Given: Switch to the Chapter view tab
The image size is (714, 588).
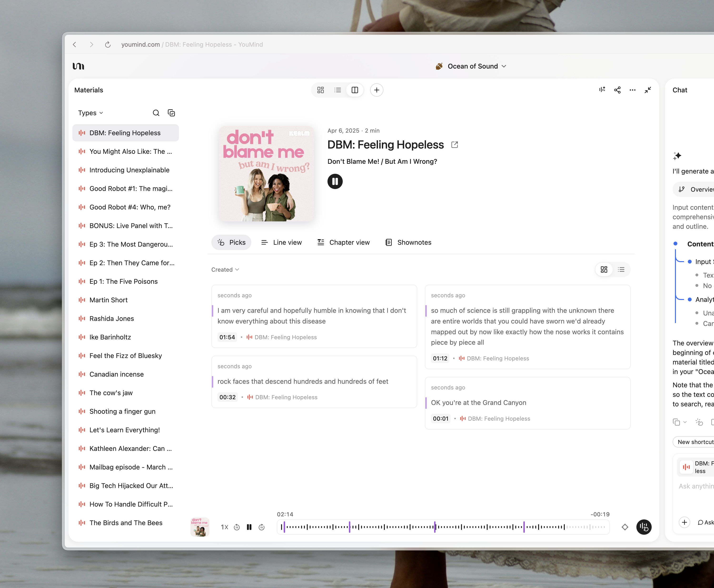Looking at the screenshot, I should click(x=343, y=243).
